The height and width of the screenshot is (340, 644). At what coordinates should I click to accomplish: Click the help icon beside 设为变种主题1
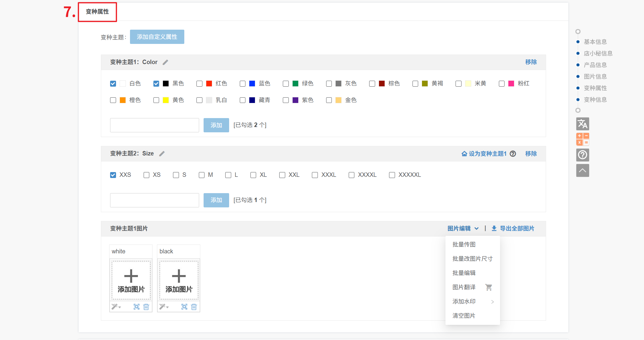[513, 154]
